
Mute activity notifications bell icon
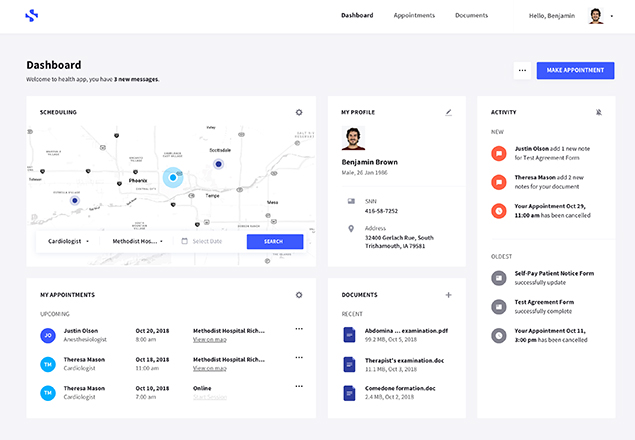(x=599, y=112)
